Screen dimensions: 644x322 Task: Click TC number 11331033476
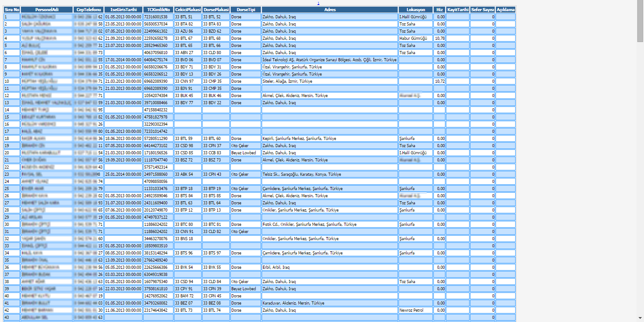[158, 189]
